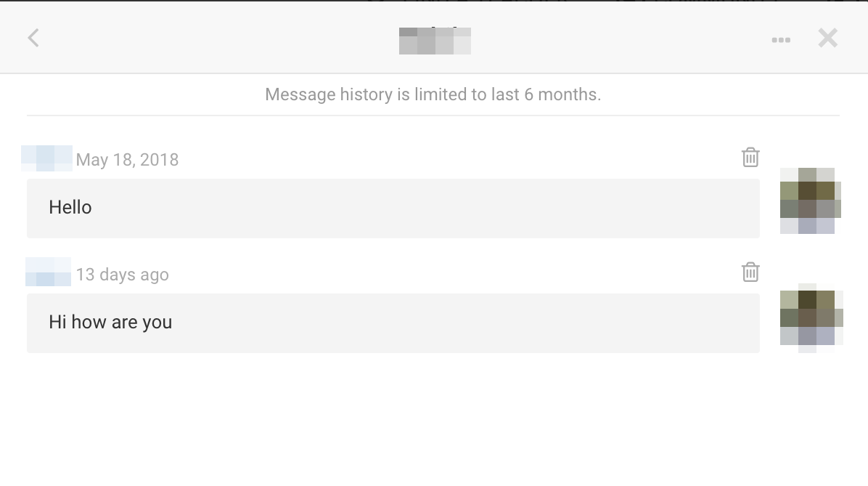The height and width of the screenshot is (486, 868).
Task: Delete the "Hello" message via trash icon
Action: coord(750,157)
